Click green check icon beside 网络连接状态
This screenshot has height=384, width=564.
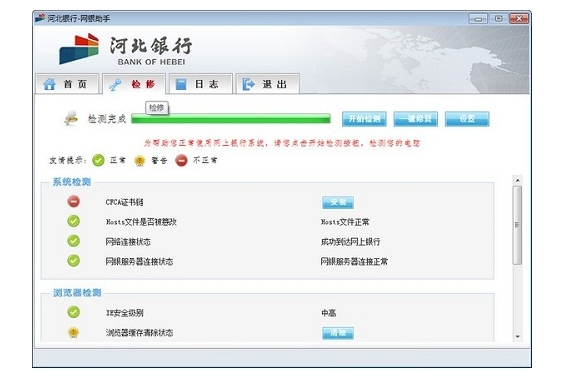[74, 241]
